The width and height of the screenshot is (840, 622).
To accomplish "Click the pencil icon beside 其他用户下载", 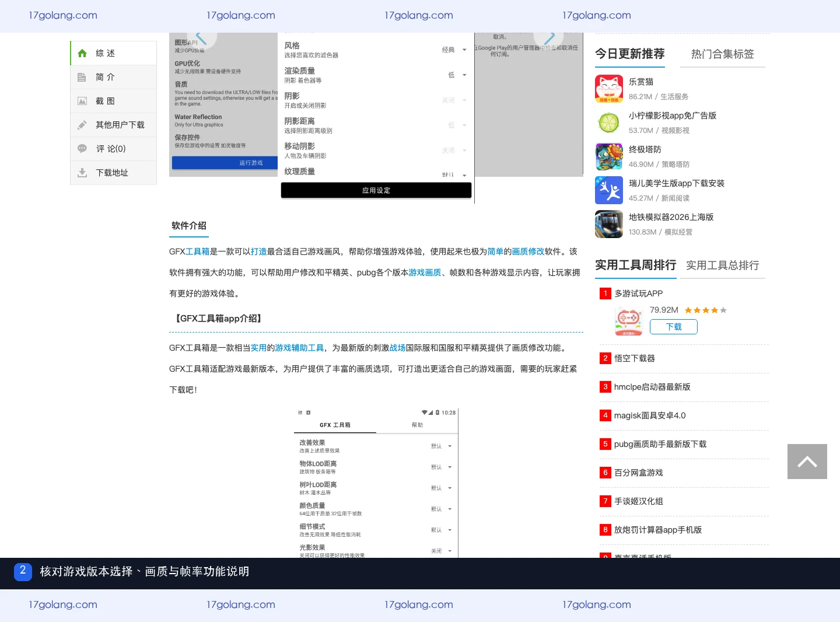I will point(82,125).
